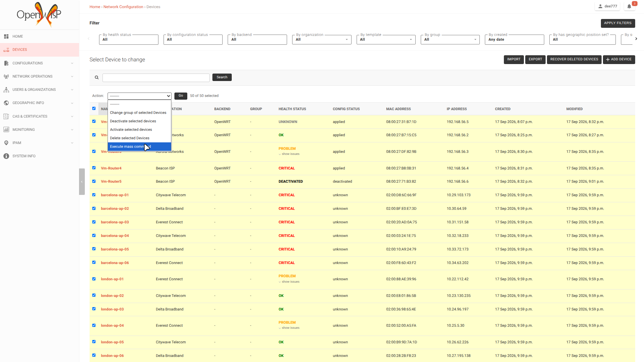Uncheck the barcelona-ap-06 checkbox
The width and height of the screenshot is (644, 362).
pyautogui.click(x=94, y=262)
